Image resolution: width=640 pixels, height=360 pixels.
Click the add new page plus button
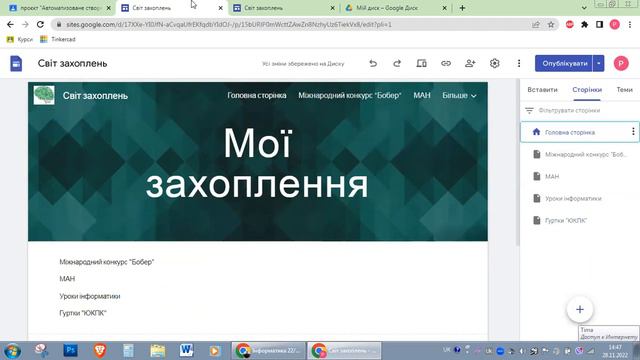coord(580,309)
